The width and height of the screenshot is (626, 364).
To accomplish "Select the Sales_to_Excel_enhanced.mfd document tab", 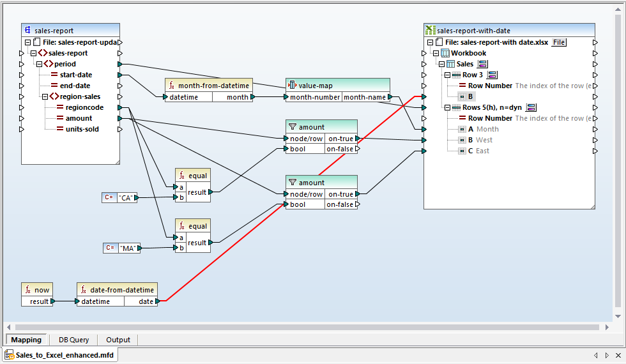I will tap(59, 354).
